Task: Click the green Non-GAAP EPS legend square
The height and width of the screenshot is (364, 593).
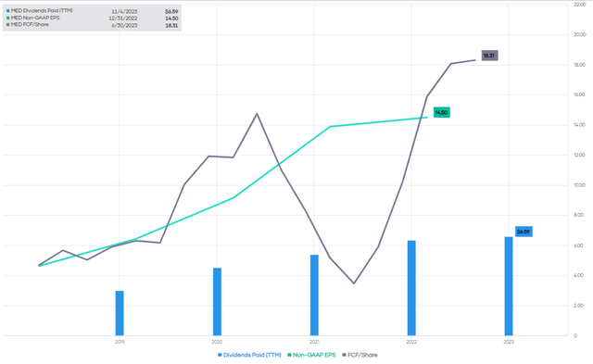Action: tap(289, 355)
